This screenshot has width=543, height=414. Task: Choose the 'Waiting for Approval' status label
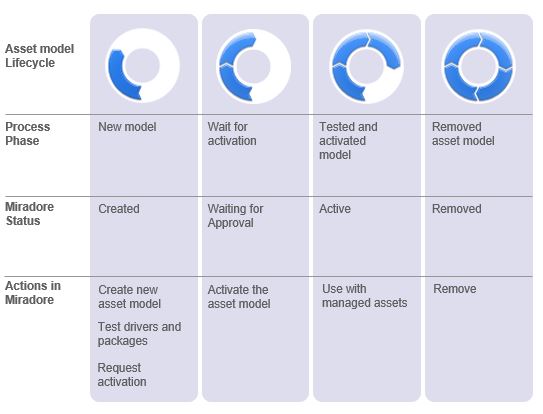pyautogui.click(x=235, y=216)
